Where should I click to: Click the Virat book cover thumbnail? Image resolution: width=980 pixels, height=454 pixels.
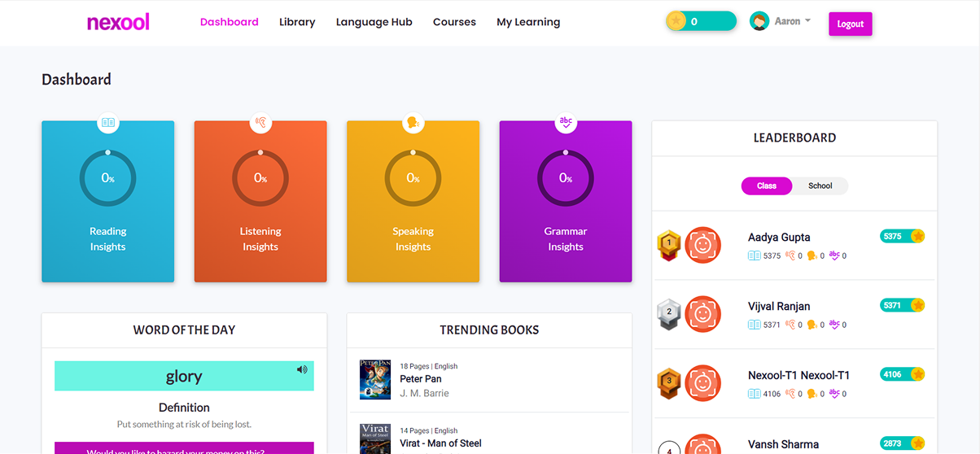click(375, 439)
